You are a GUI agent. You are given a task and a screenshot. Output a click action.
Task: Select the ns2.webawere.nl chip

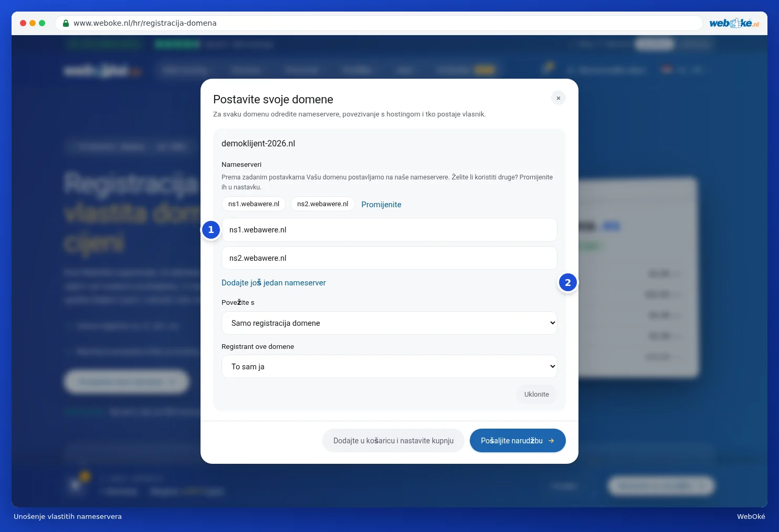tap(323, 204)
